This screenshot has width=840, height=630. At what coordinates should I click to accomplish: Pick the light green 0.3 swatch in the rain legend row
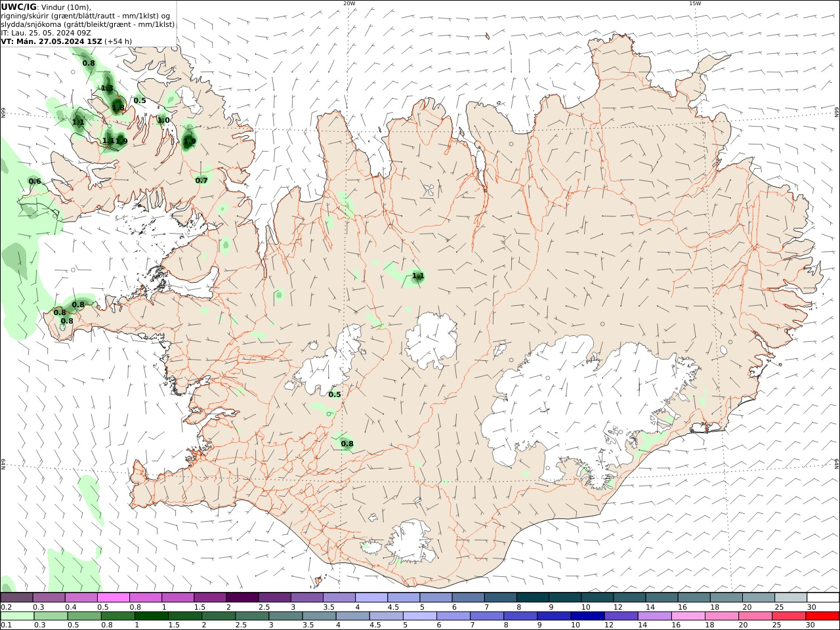(51, 616)
